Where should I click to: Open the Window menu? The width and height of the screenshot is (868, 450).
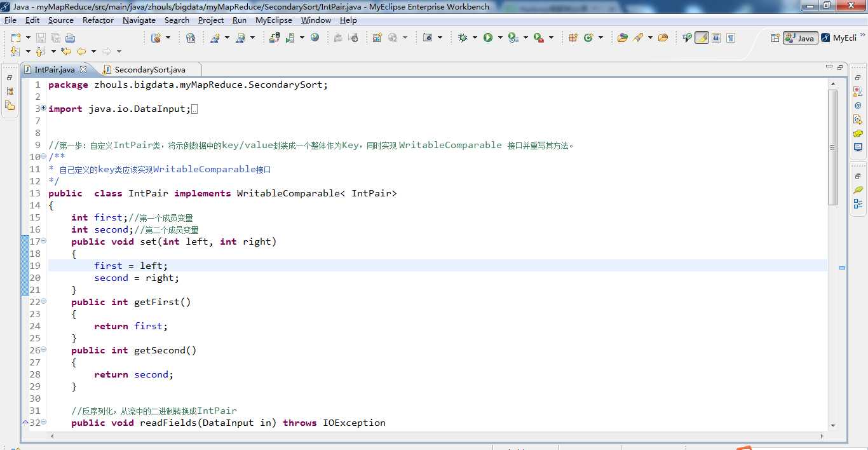pyautogui.click(x=316, y=20)
